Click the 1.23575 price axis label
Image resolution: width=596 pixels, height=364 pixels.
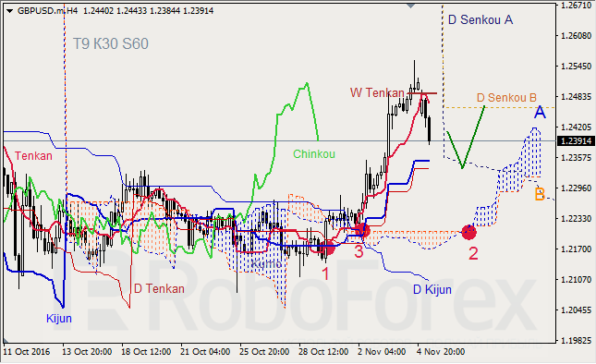coord(577,157)
